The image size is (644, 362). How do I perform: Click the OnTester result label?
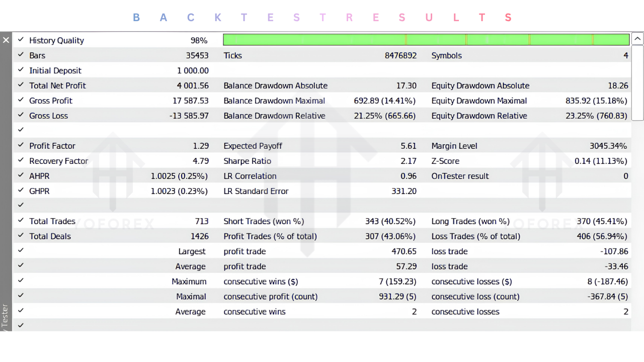point(460,176)
